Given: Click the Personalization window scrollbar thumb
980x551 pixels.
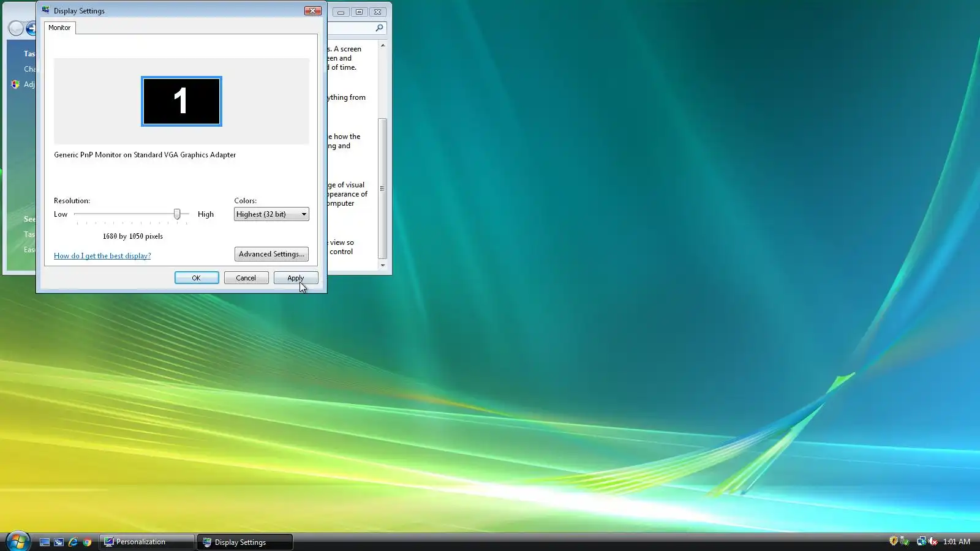Looking at the screenshot, I should coord(383,188).
